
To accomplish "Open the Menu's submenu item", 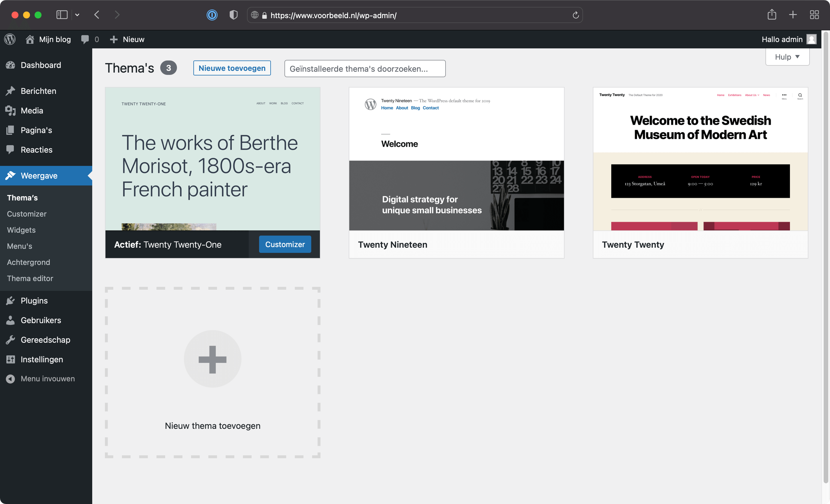I will (x=20, y=246).
